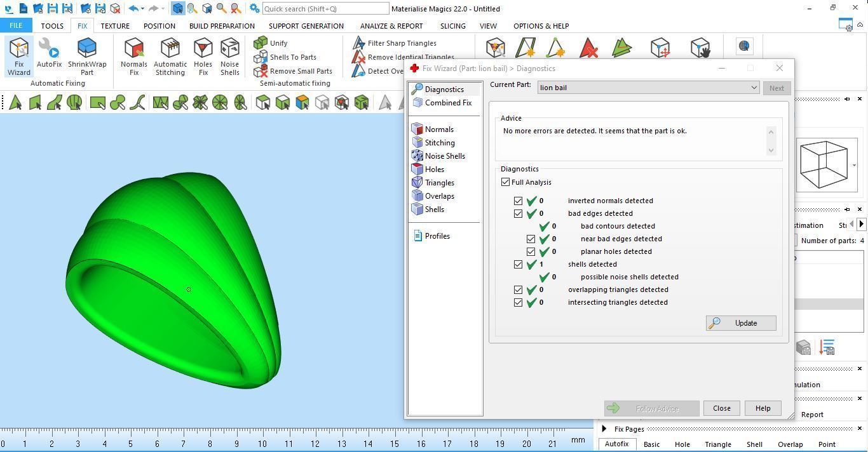Open the Current Part dropdown (lion bail)

click(x=648, y=88)
